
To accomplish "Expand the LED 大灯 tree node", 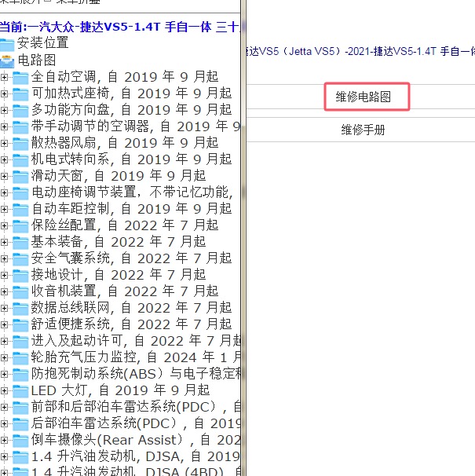I will (x=4, y=391).
